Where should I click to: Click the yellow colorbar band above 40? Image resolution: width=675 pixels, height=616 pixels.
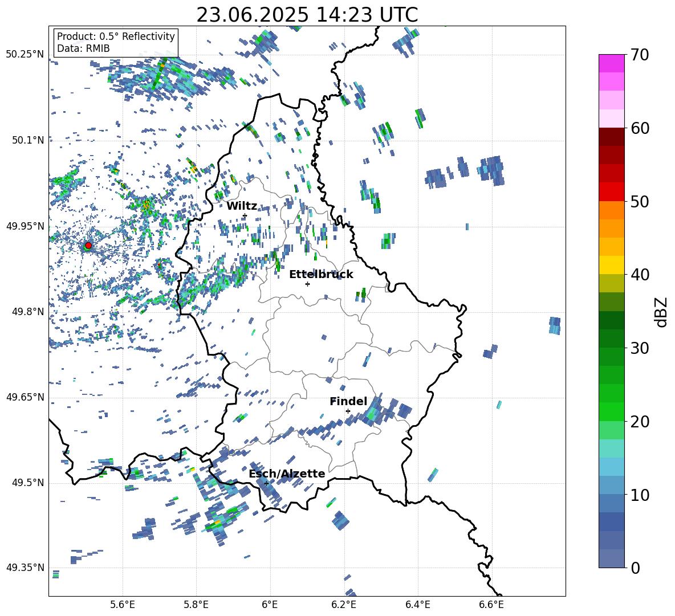coord(611,265)
